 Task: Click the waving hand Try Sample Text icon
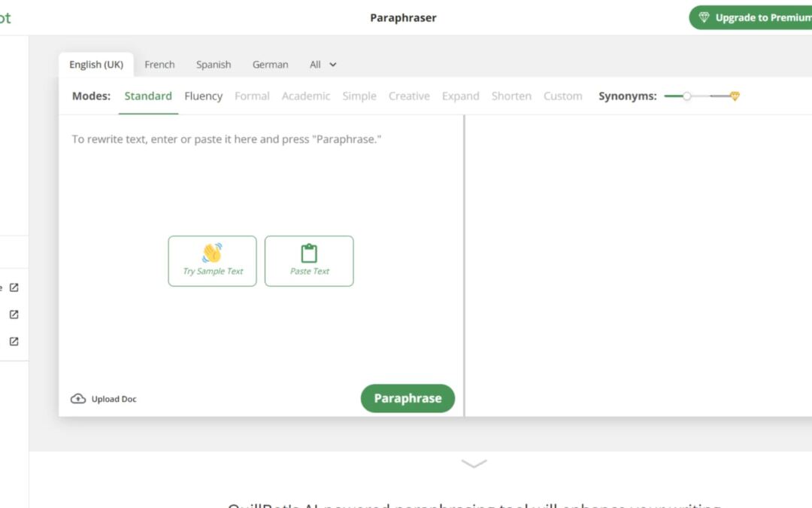(x=212, y=253)
